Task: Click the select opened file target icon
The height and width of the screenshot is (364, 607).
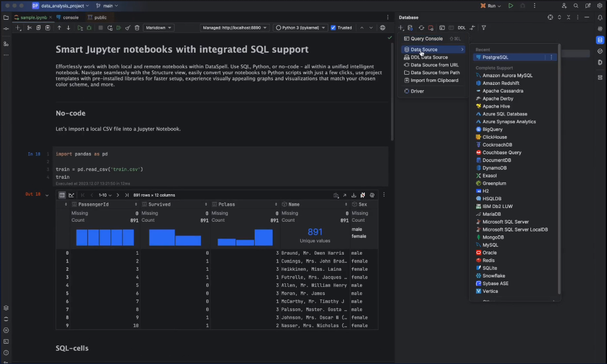Action: click(550, 17)
